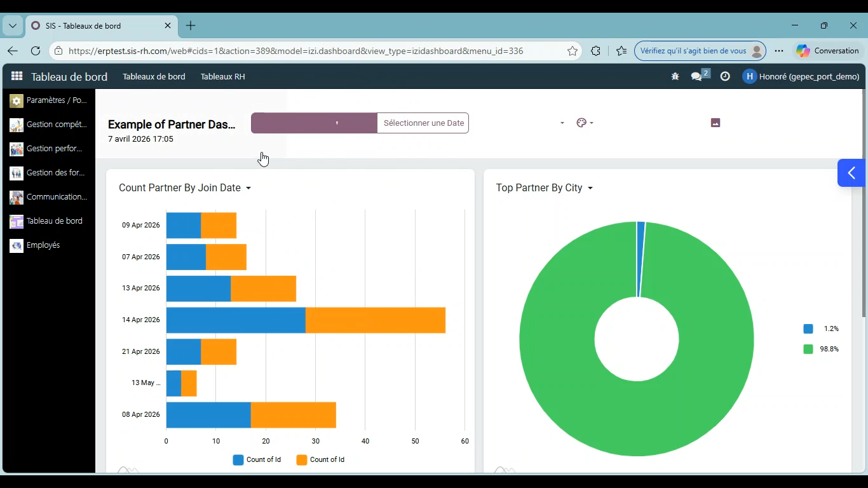Open Paramètres in the sidebar
The width and height of the screenshot is (868, 488).
tap(48, 100)
